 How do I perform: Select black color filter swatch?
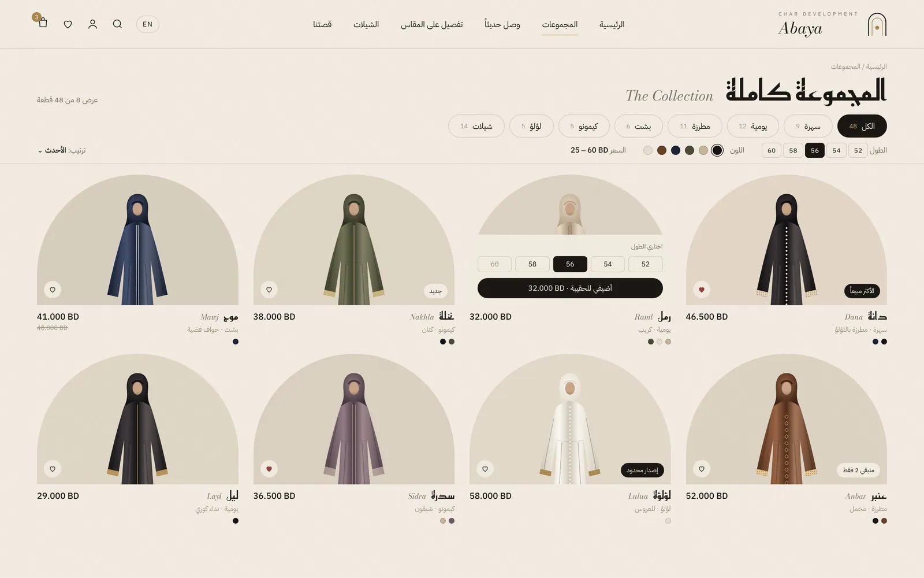717,150
